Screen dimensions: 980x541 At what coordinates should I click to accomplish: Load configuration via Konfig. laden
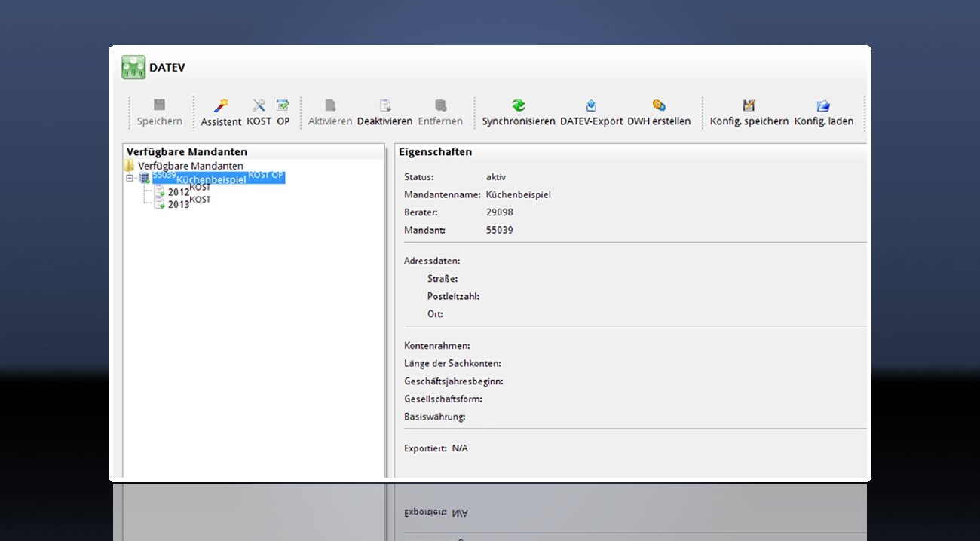coord(823,106)
